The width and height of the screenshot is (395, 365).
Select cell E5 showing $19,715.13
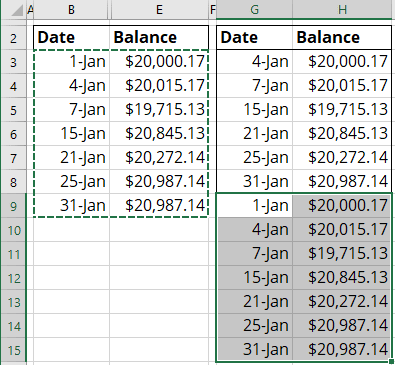tap(159, 110)
